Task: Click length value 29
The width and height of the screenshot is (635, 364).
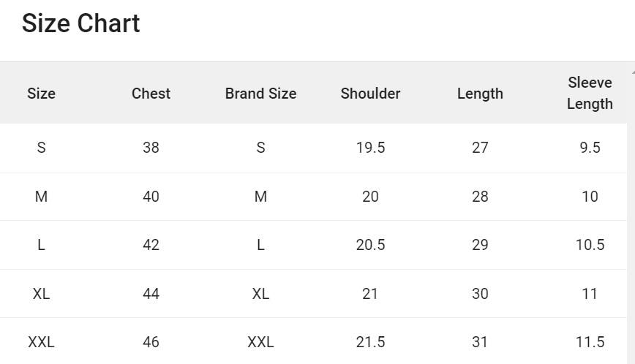Action: click(x=480, y=245)
